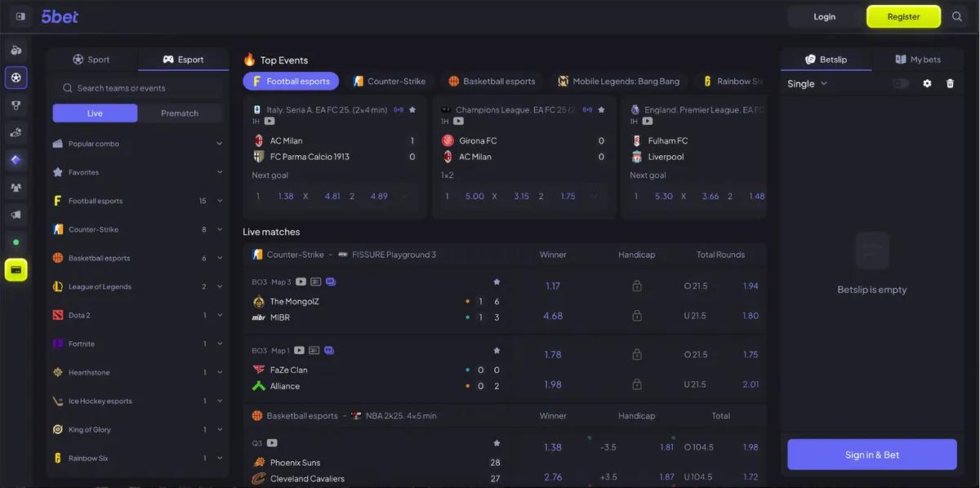Select the soccer ball sports icon in sidebar

pos(16,78)
